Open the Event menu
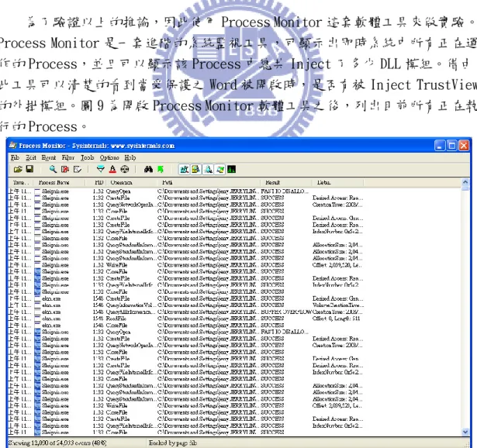 click(x=49, y=157)
